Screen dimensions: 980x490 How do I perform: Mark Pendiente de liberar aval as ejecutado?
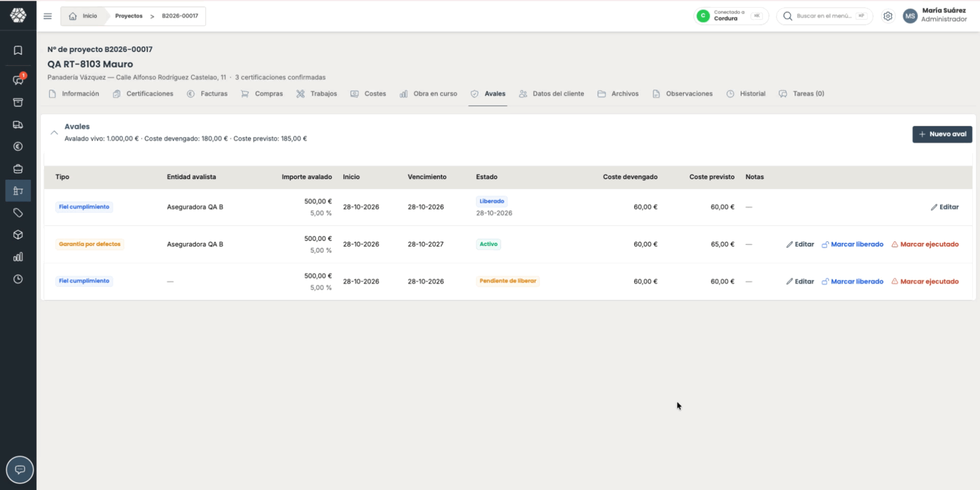[x=925, y=282]
